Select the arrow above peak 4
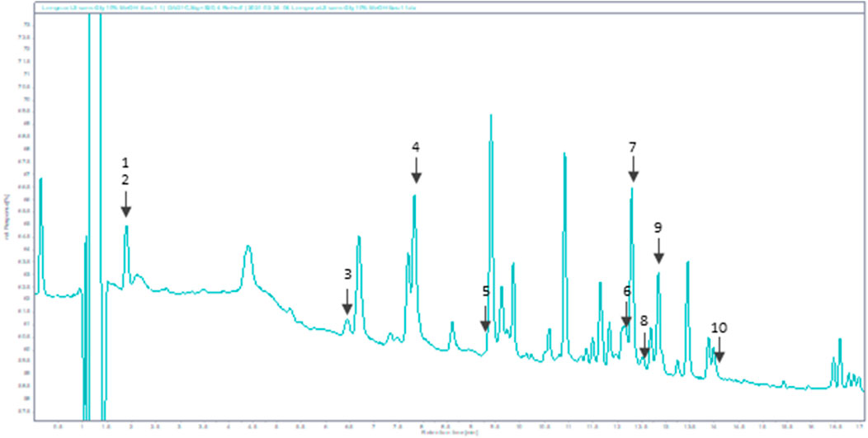The image size is (868, 438). click(x=416, y=172)
